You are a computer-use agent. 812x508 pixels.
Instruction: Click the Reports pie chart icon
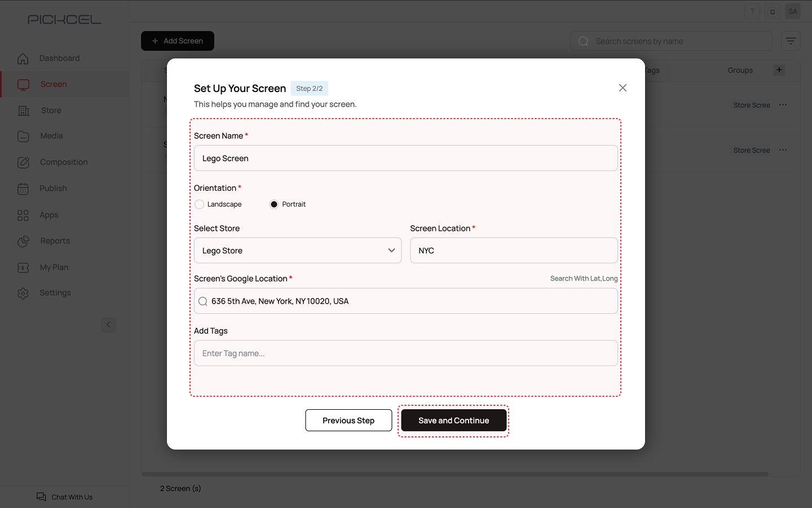23,241
